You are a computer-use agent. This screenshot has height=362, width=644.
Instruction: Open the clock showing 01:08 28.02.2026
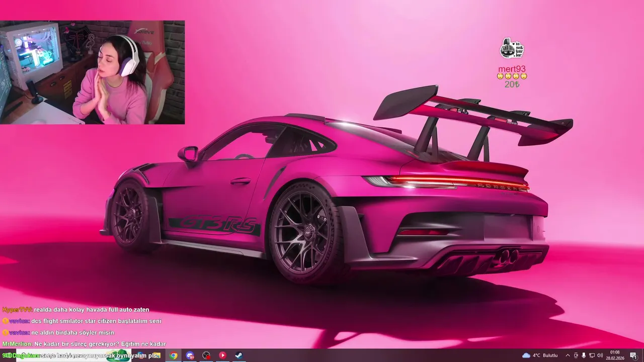coord(615,355)
